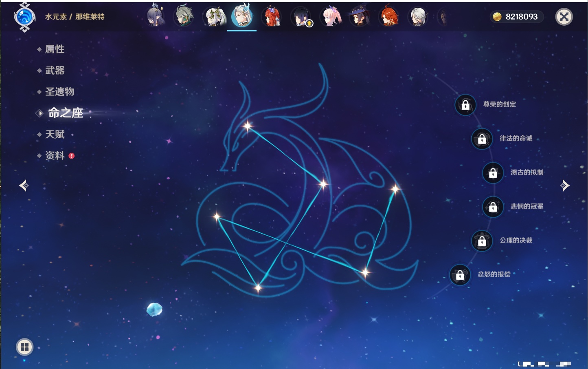Screen dimensions: 588x369
Task: Select the silver-haired character portrait near the Mora
Action: pyautogui.click(x=418, y=16)
